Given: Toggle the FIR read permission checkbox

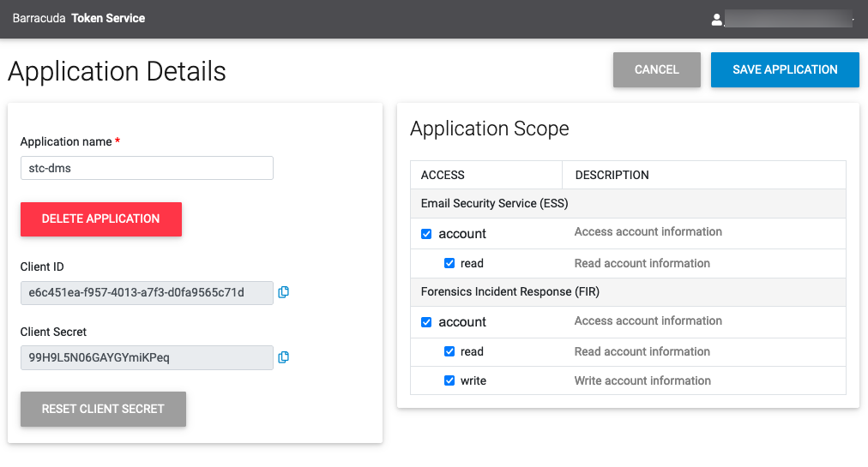Looking at the screenshot, I should coord(449,352).
